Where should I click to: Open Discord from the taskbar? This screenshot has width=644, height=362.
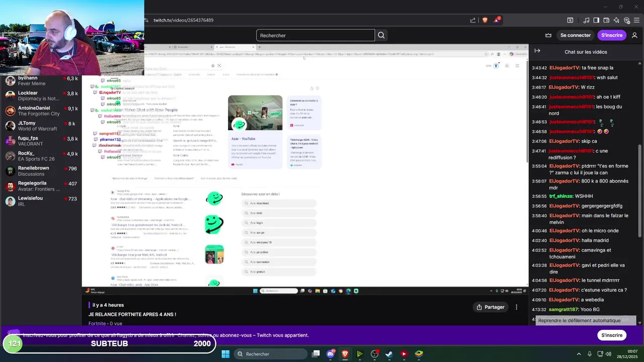(x=331, y=354)
